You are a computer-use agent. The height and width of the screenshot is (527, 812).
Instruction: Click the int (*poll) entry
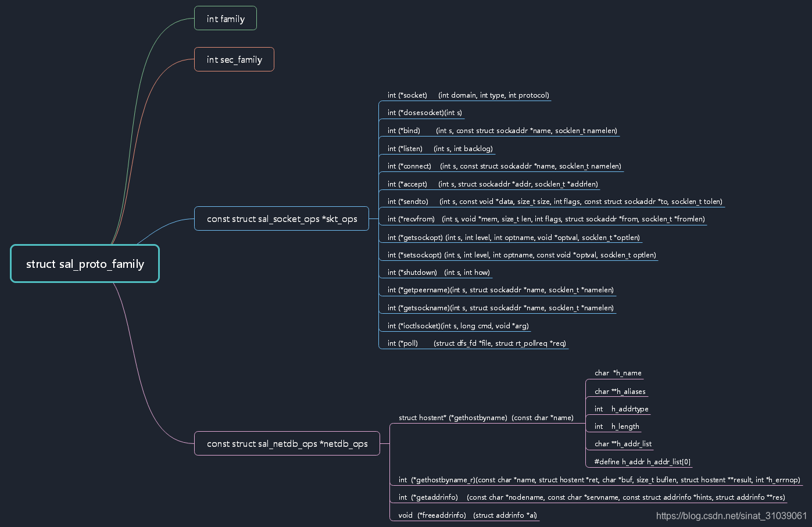pyautogui.click(x=477, y=343)
